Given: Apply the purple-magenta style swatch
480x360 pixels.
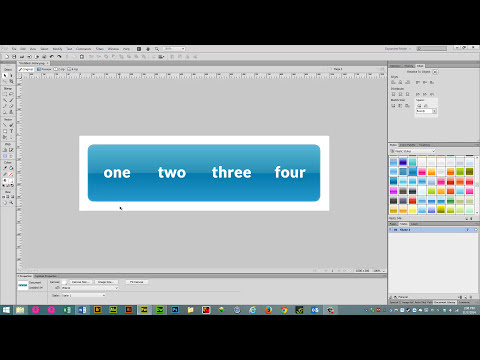Looking at the screenshot, I should [393, 191].
